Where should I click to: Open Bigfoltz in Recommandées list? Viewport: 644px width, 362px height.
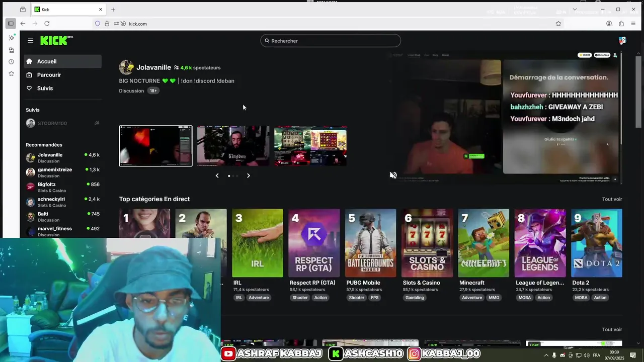(x=62, y=187)
